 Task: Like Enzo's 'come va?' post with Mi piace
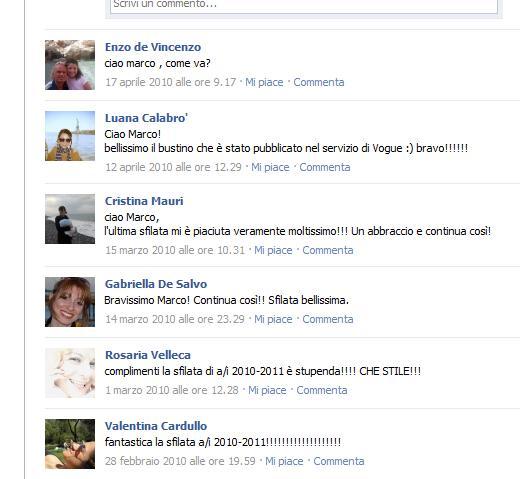(x=264, y=82)
